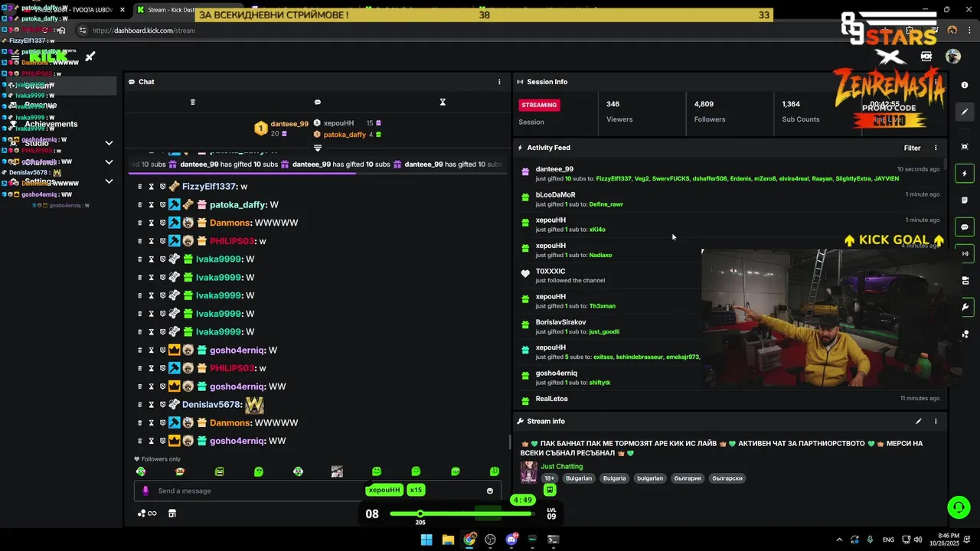Viewport: 980px width, 551px height.
Task: Click the chat bubble icon in chat toolbar
Action: pyautogui.click(x=318, y=102)
